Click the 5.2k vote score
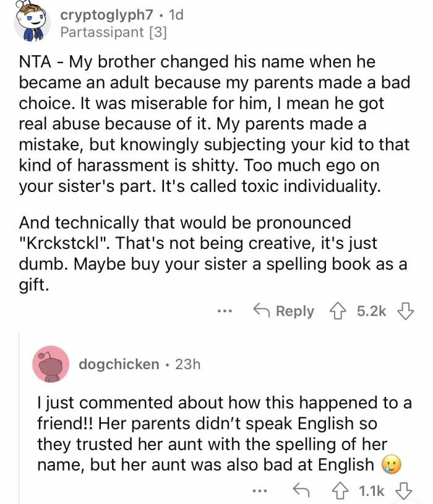This screenshot has height=504, width=433. pyautogui.click(x=372, y=311)
